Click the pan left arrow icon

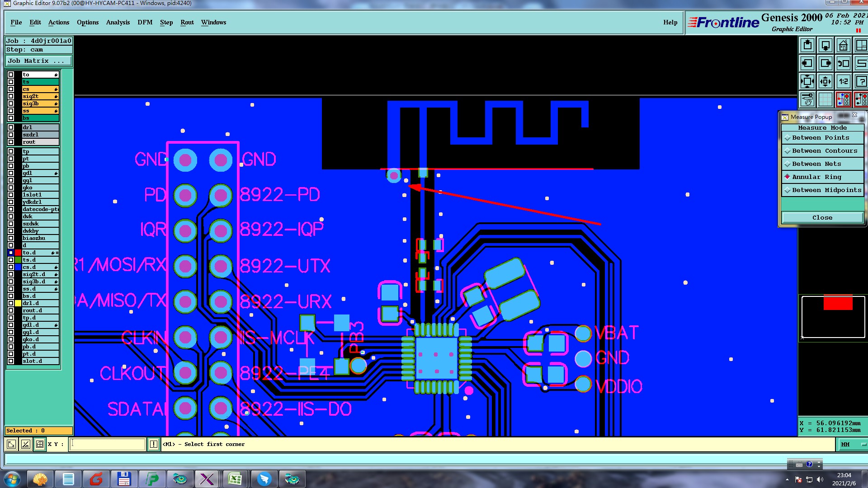(x=807, y=64)
